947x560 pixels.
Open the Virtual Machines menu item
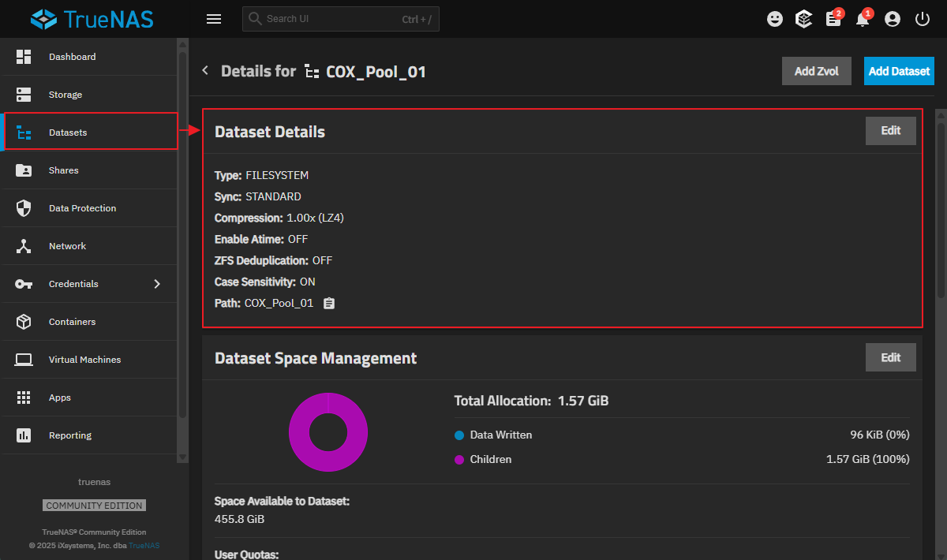coord(89,360)
